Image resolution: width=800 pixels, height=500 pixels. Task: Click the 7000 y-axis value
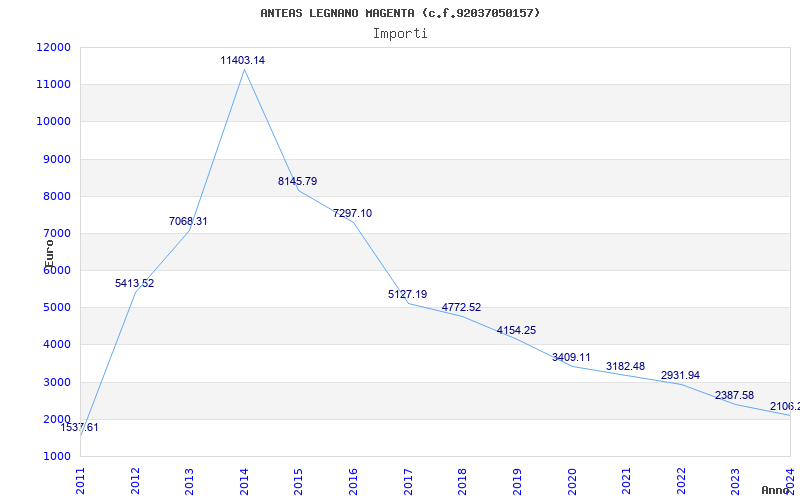[56, 234]
